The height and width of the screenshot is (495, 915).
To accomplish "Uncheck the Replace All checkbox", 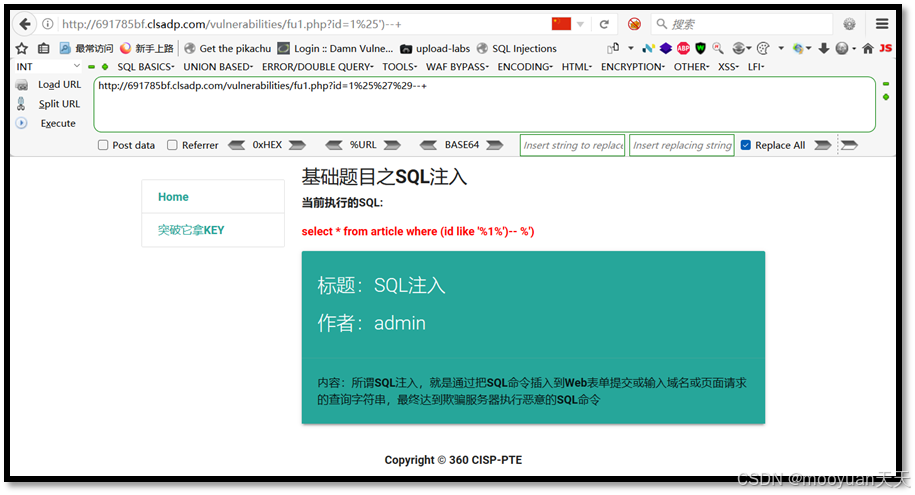I will point(746,145).
